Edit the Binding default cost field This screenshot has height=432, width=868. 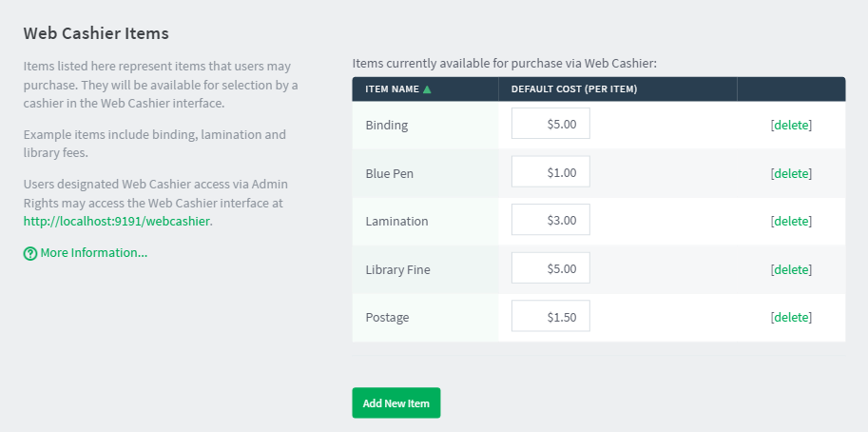tap(550, 124)
